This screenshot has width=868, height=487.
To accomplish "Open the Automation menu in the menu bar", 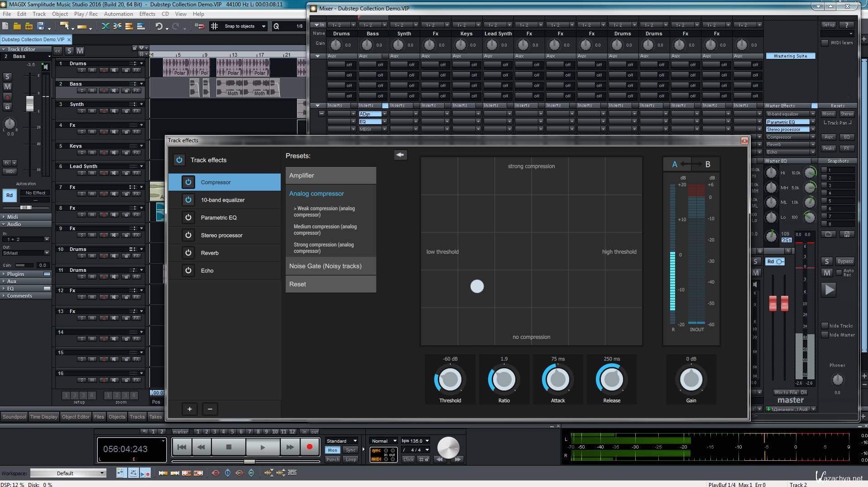I will click(118, 14).
